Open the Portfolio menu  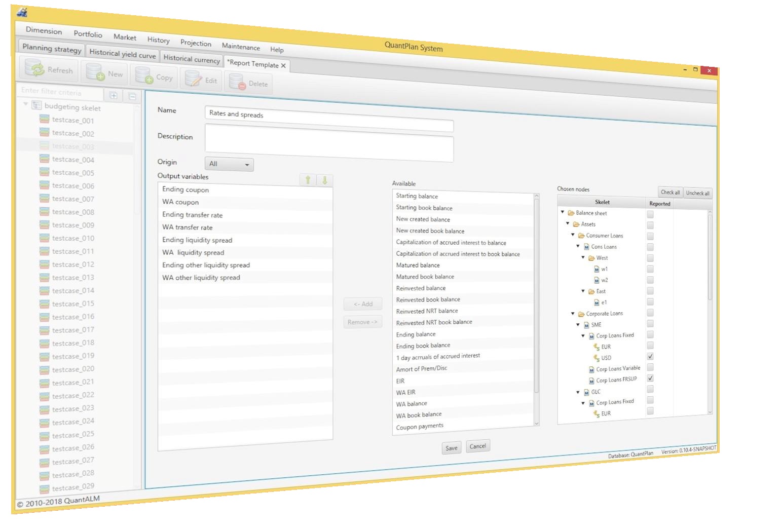click(x=88, y=34)
